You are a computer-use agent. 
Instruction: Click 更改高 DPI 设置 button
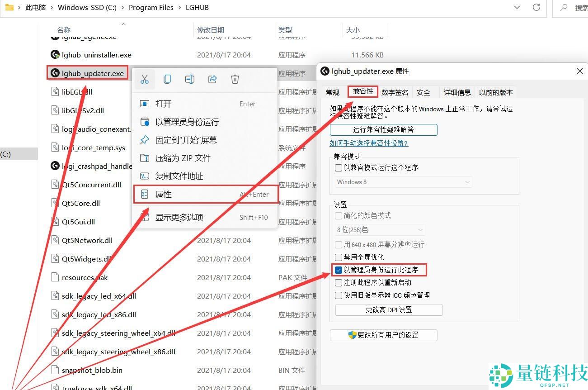click(389, 309)
